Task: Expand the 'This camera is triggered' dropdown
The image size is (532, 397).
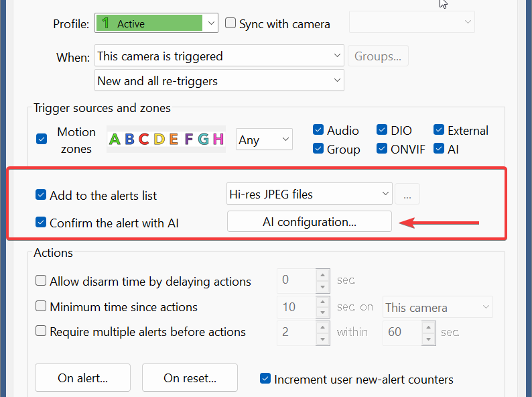Action: pyautogui.click(x=219, y=56)
